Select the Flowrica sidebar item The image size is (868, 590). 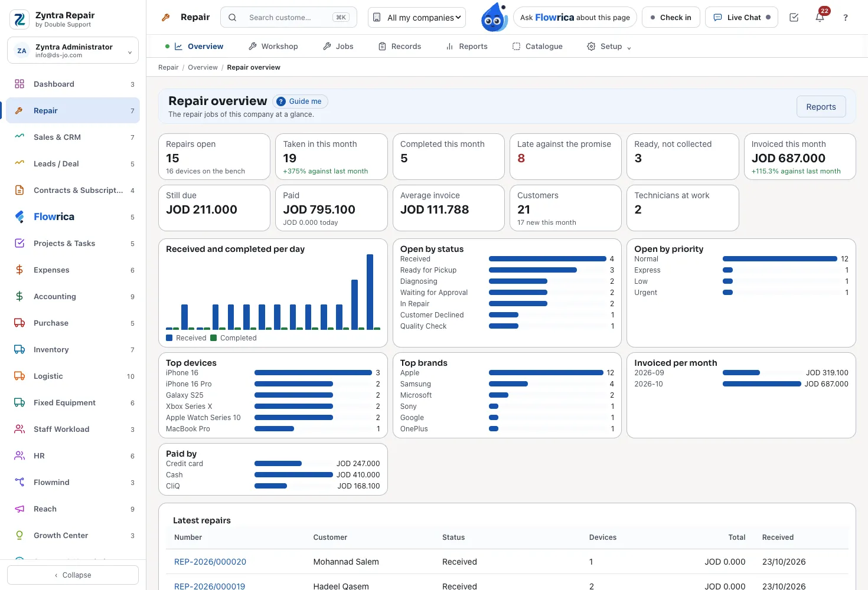coord(73,217)
